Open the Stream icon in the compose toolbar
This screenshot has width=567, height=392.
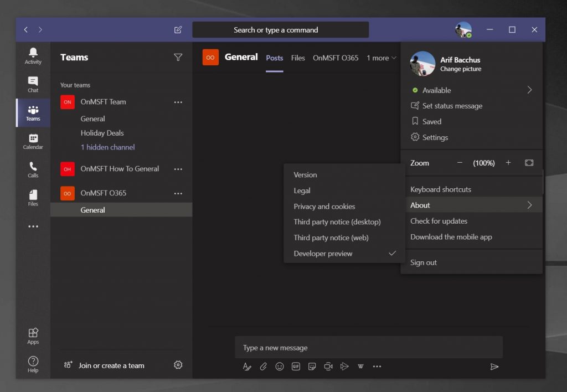344,367
